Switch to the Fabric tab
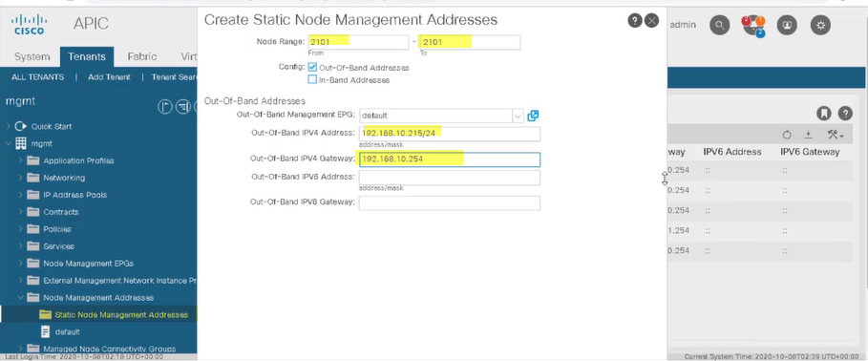 coord(141,56)
